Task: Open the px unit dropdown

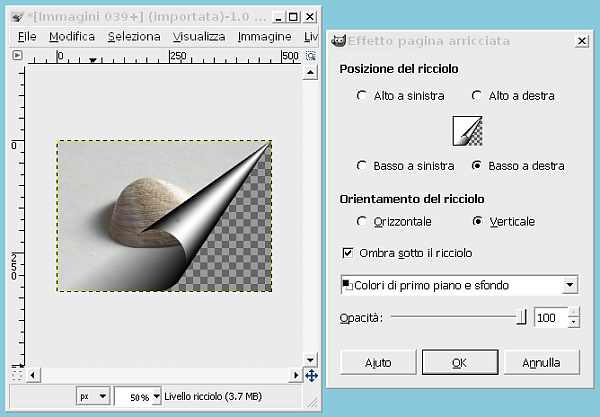Action: click(x=92, y=397)
